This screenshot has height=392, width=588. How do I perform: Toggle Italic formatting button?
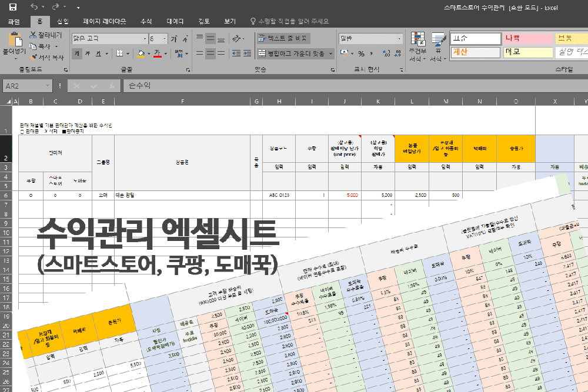click(x=88, y=53)
